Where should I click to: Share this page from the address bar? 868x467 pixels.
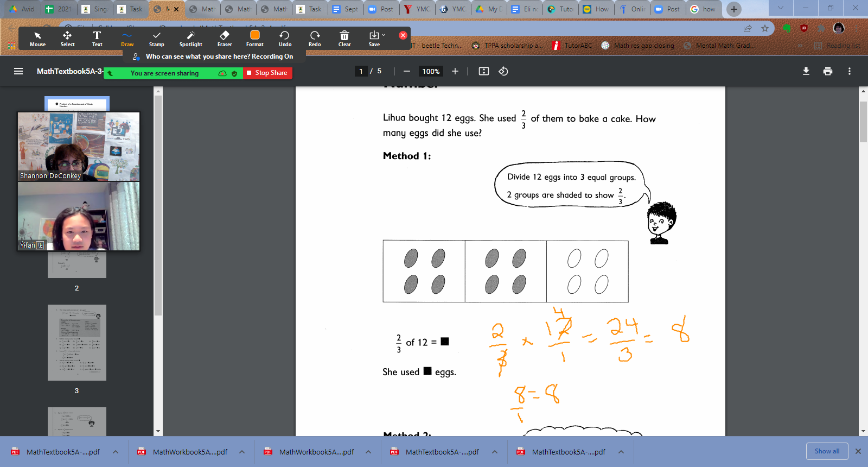click(748, 28)
